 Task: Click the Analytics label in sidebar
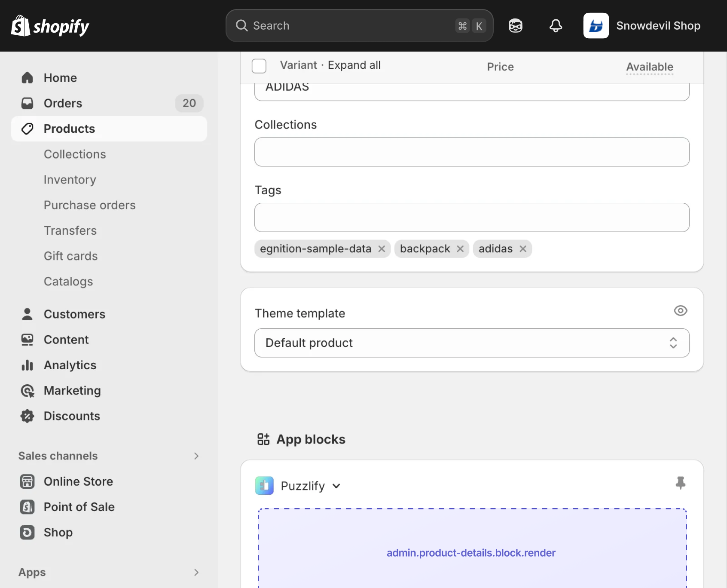pyautogui.click(x=70, y=365)
